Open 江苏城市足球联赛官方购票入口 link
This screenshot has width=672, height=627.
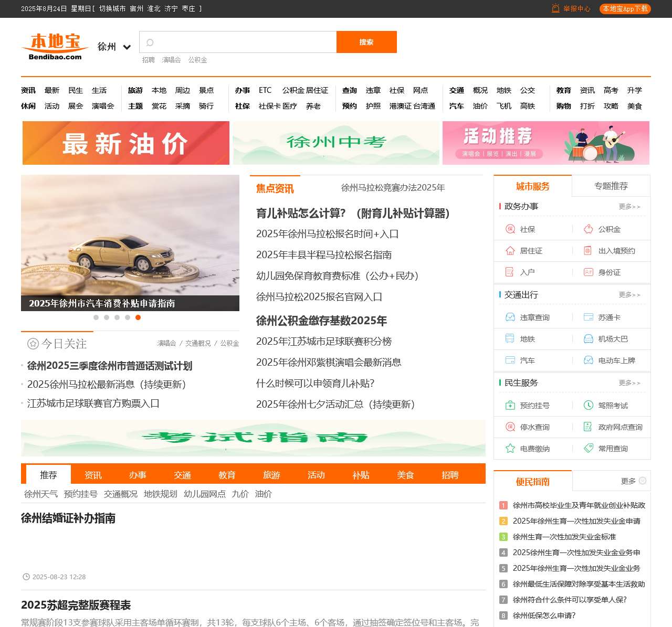(93, 404)
